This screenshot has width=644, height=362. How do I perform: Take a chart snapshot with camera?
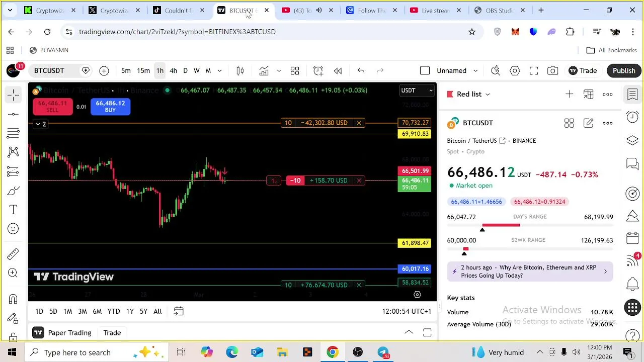(x=553, y=71)
